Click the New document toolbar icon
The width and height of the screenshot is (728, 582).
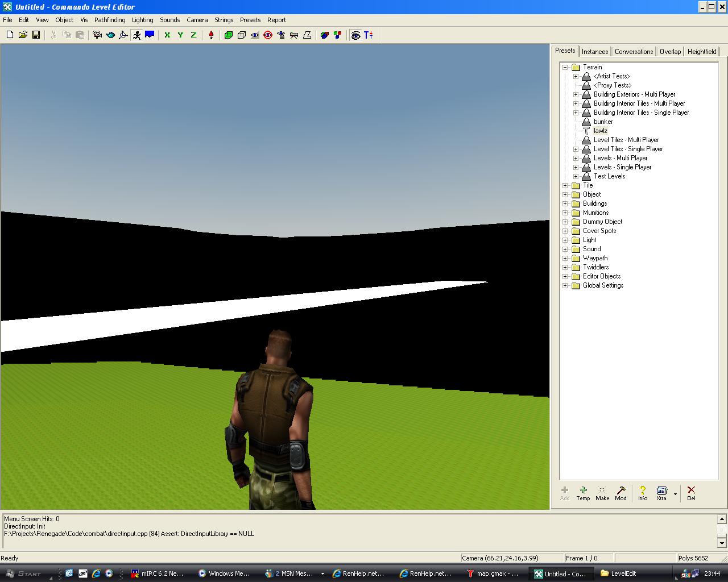click(10, 35)
